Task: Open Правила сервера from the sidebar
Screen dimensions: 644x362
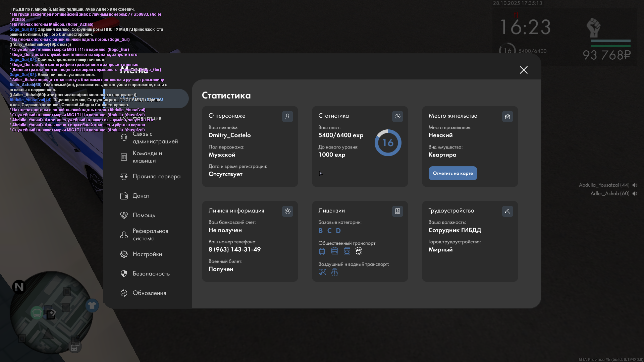Action: tap(156, 177)
